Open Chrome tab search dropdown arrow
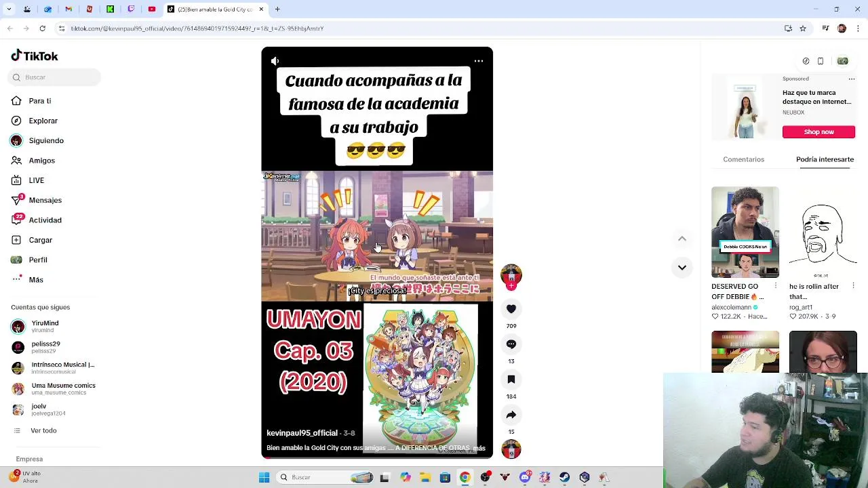The image size is (868, 488). tap(7, 9)
